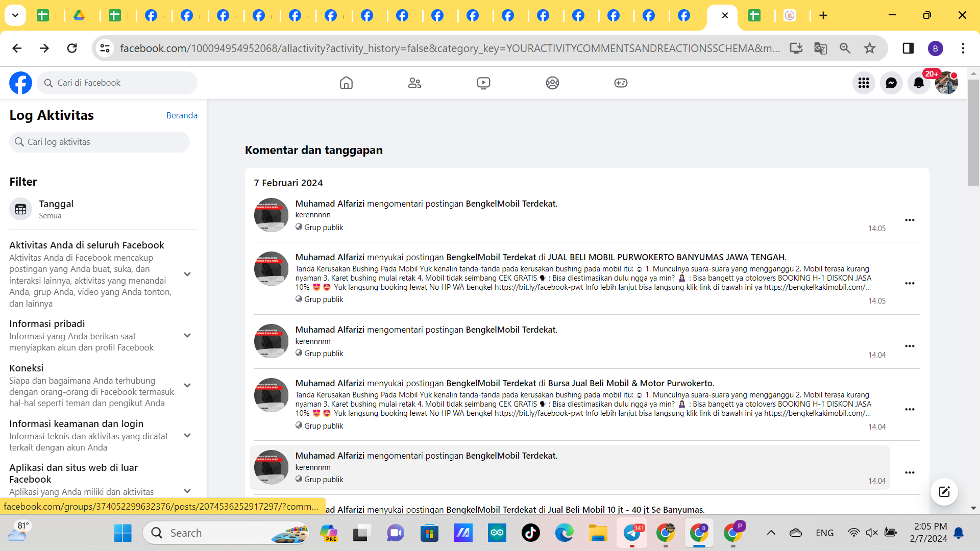Click the taskbar Search box
980x551 pixels.
point(226,533)
